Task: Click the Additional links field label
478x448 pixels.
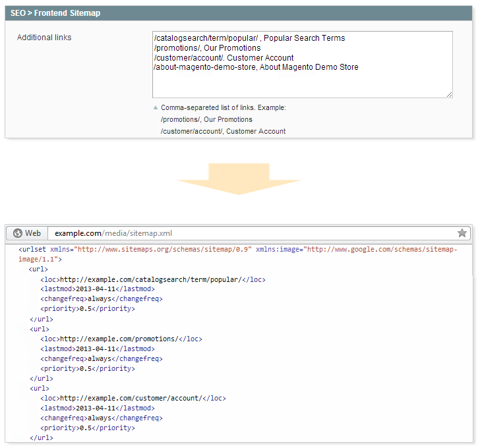Action: tap(44, 38)
